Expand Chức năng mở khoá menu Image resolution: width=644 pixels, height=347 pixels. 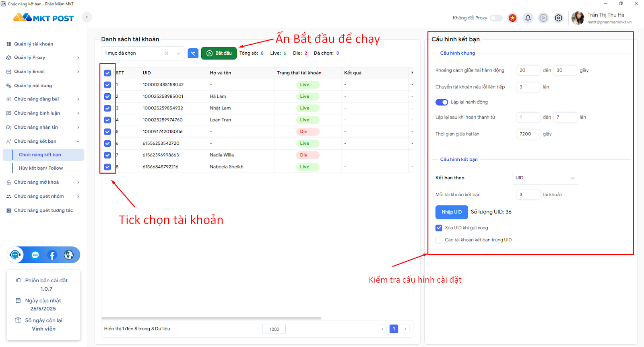click(x=43, y=183)
